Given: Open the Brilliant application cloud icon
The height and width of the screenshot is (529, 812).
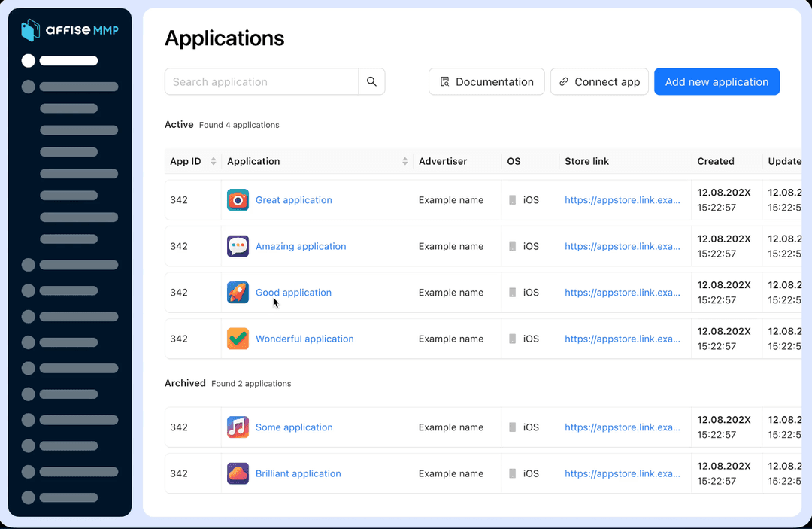Looking at the screenshot, I should (238, 473).
